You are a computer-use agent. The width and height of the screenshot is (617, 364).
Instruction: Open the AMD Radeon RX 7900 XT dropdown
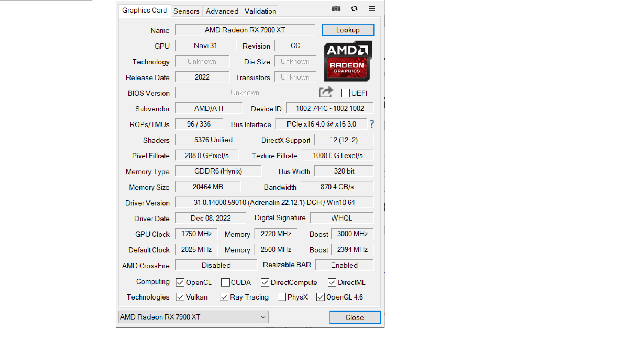193,317
